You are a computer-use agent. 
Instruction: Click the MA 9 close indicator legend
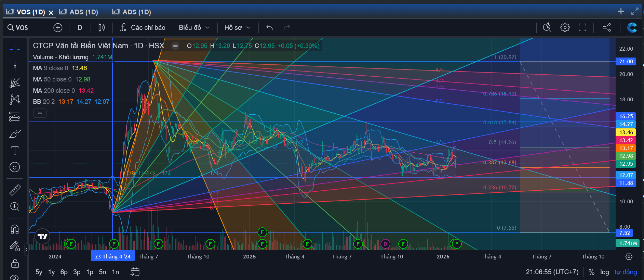tap(60, 68)
